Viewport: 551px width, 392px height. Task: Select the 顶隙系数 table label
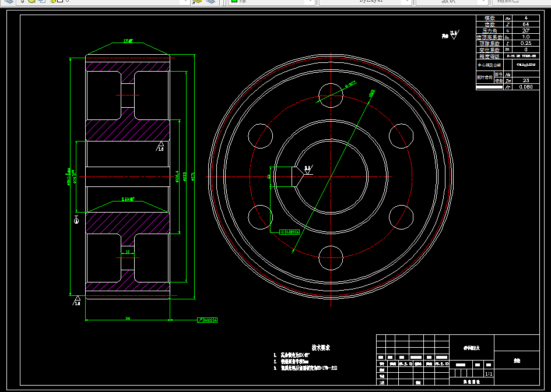490,43
